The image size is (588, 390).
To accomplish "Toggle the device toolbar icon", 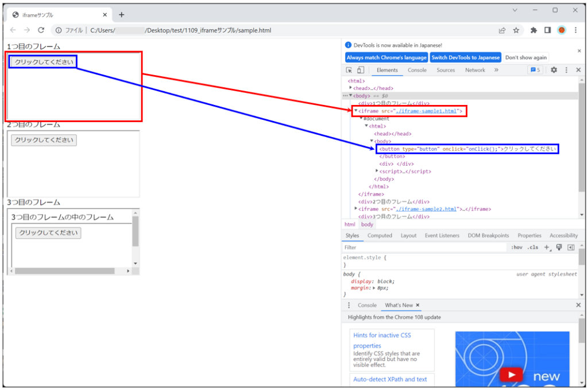I will (361, 69).
